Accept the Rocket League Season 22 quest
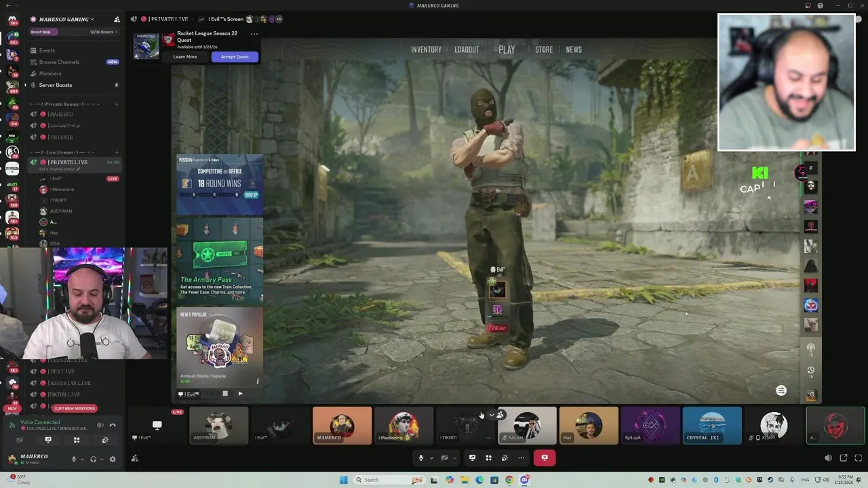This screenshot has width=868, height=488. [235, 57]
